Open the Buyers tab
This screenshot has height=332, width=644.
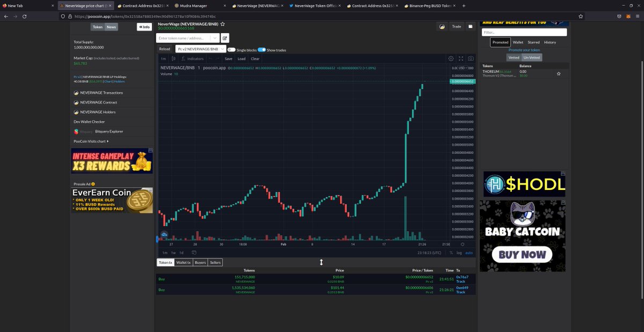(200, 262)
